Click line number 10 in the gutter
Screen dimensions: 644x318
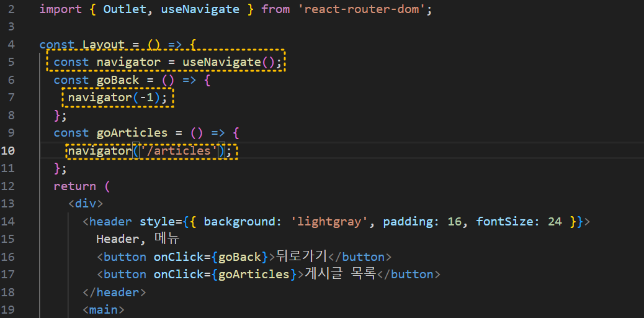[x=8, y=150]
